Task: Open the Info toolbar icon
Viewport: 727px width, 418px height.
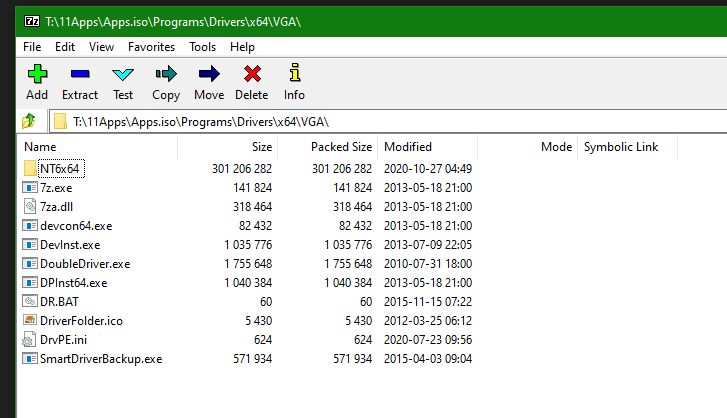Action: click(x=294, y=73)
